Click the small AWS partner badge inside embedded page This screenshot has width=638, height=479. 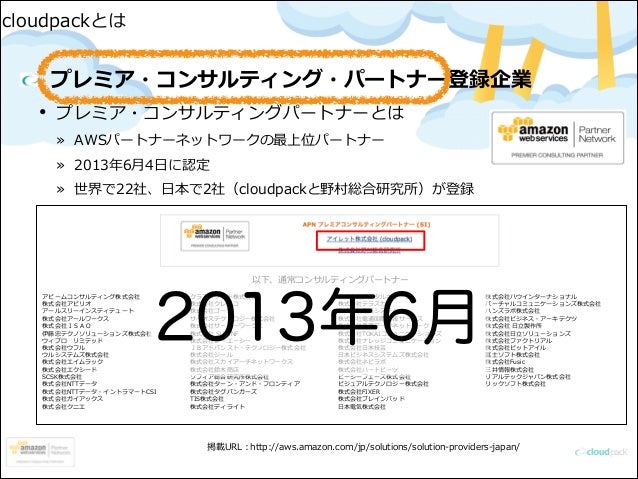pos(215,236)
